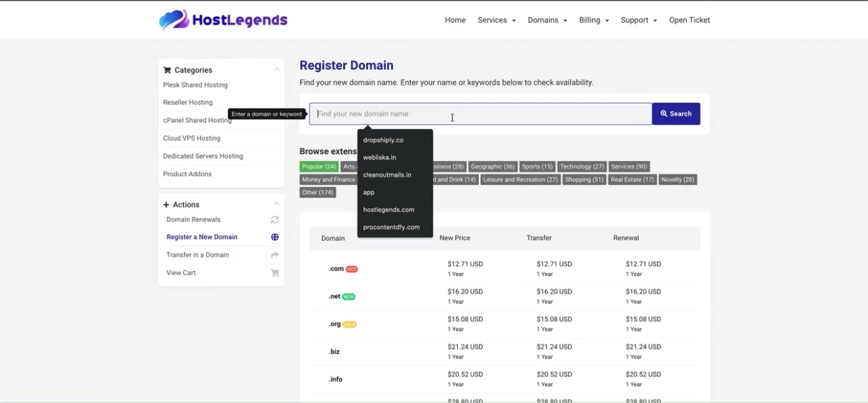Image resolution: width=868 pixels, height=403 pixels.
Task: Filter by Shopping (51) extensions
Action: tap(584, 179)
